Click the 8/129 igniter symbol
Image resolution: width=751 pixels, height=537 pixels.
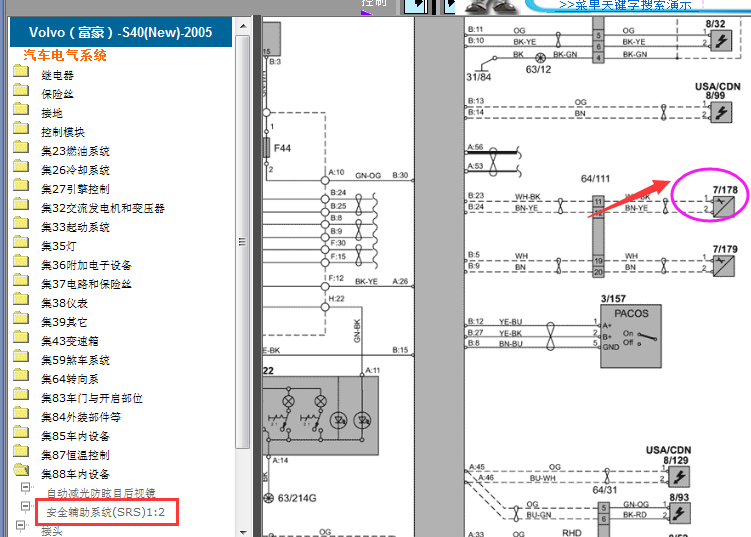point(679,476)
